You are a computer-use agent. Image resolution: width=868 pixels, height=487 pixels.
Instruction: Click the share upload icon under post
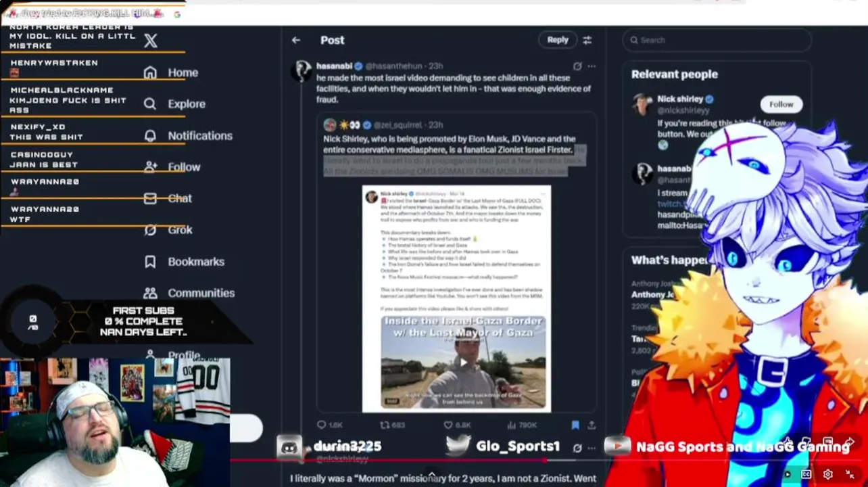point(592,425)
